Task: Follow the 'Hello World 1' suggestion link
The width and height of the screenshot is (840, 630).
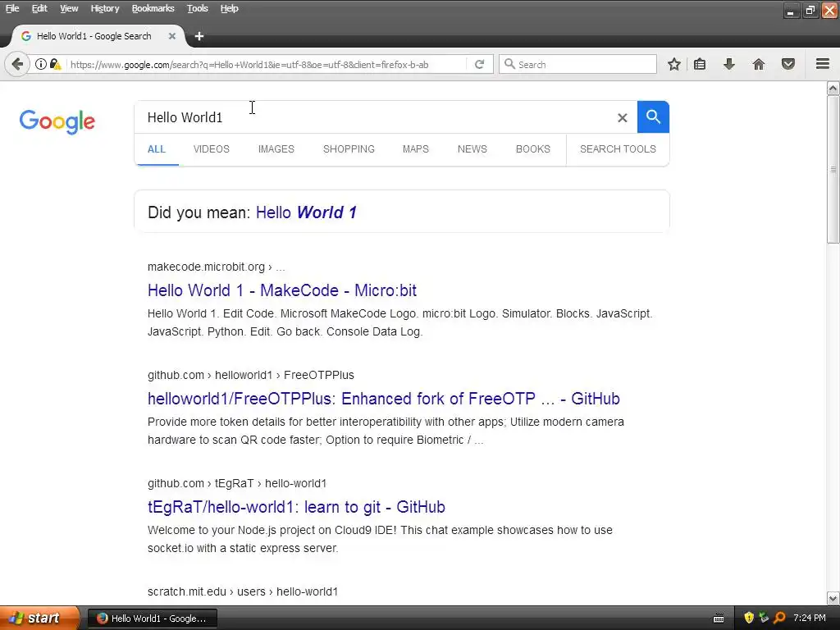Action: tap(306, 212)
